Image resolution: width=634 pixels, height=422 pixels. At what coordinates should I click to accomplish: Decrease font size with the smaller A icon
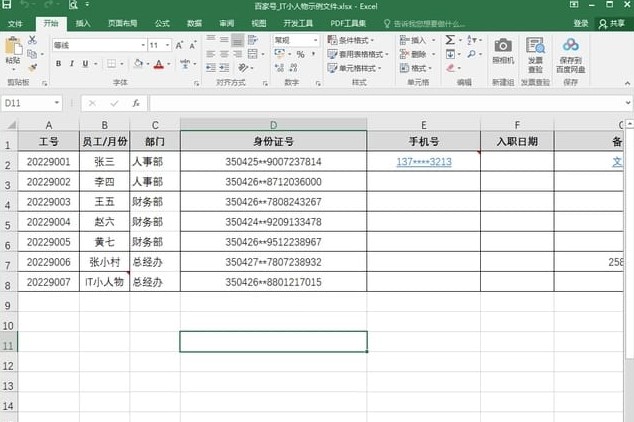pyautogui.click(x=193, y=45)
